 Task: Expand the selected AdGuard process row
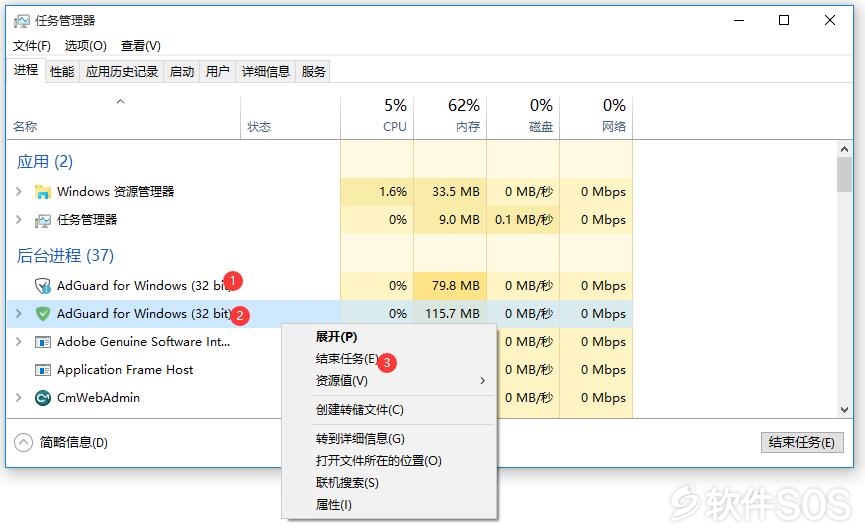19,313
